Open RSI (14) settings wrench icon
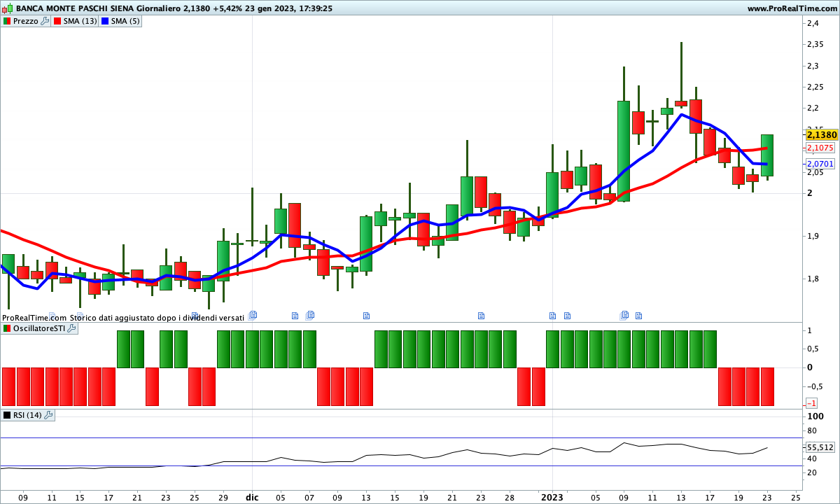 coord(48,415)
